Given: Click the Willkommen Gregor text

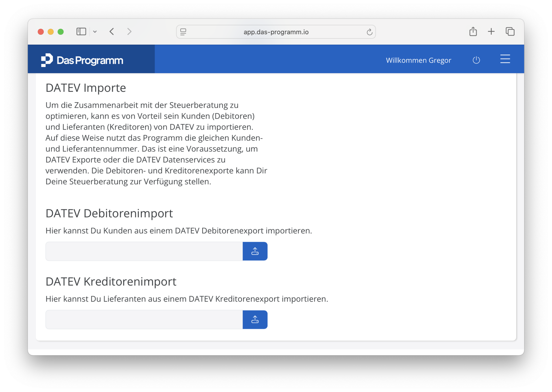Looking at the screenshot, I should pyautogui.click(x=418, y=60).
